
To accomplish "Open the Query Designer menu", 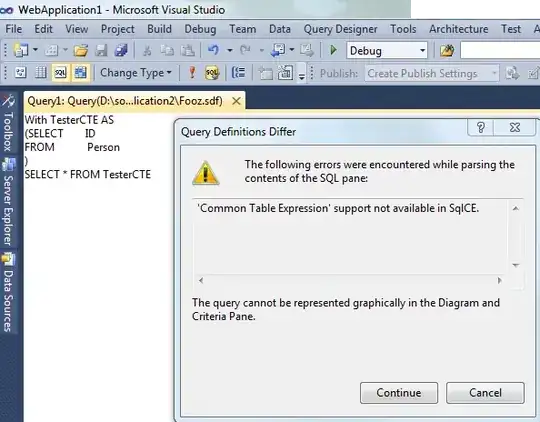I will coord(341,29).
